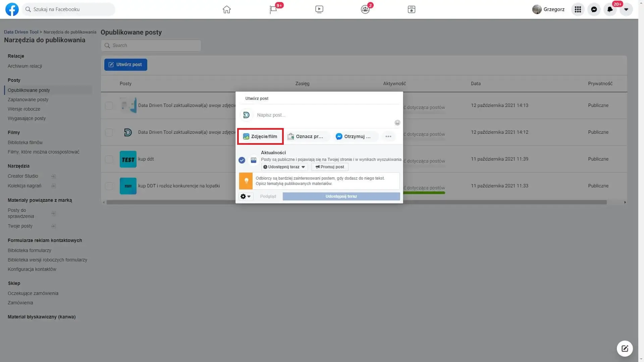Image resolution: width=644 pixels, height=362 pixels.
Task: Click the horizontal scrollbar of posts table
Action: 357,202
